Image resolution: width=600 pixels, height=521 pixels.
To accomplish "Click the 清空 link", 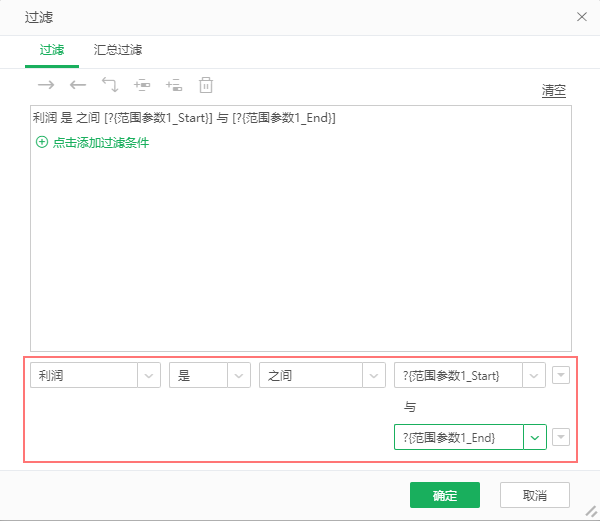I will click(554, 90).
